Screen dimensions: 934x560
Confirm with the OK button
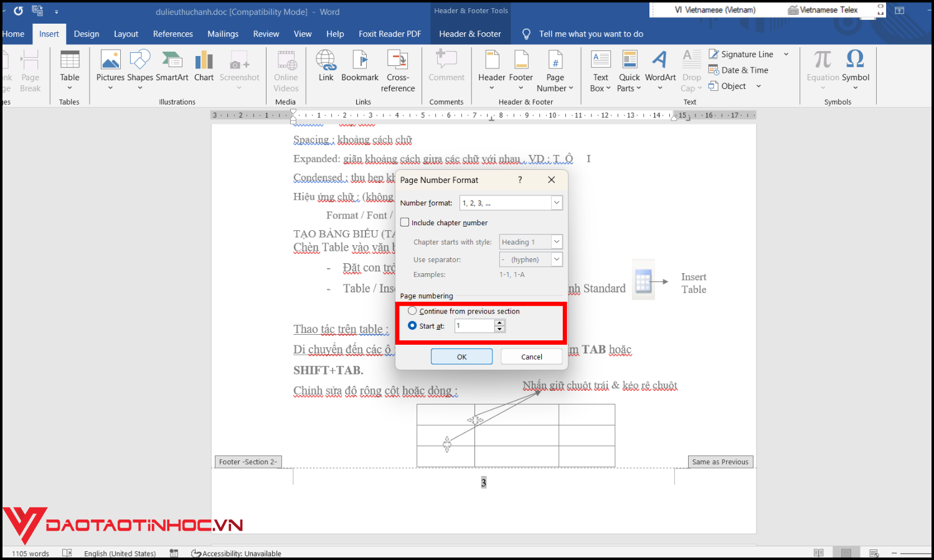point(461,357)
